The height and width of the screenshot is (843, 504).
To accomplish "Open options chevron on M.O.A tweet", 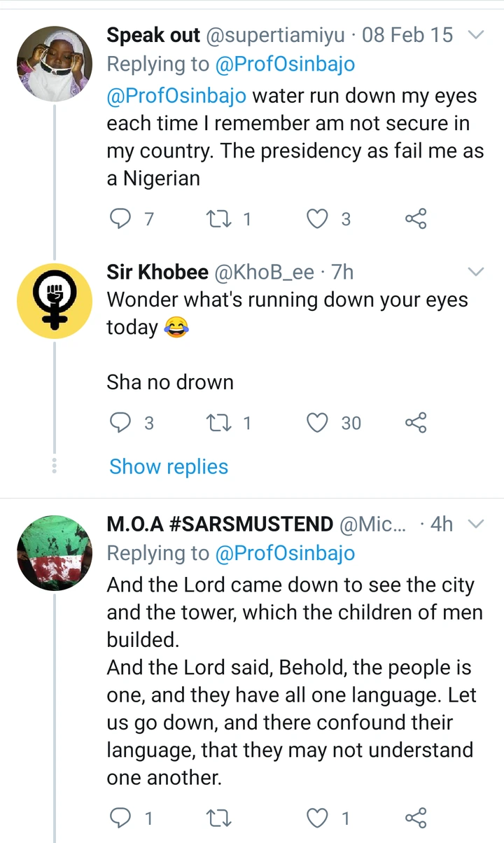I will pyautogui.click(x=475, y=524).
